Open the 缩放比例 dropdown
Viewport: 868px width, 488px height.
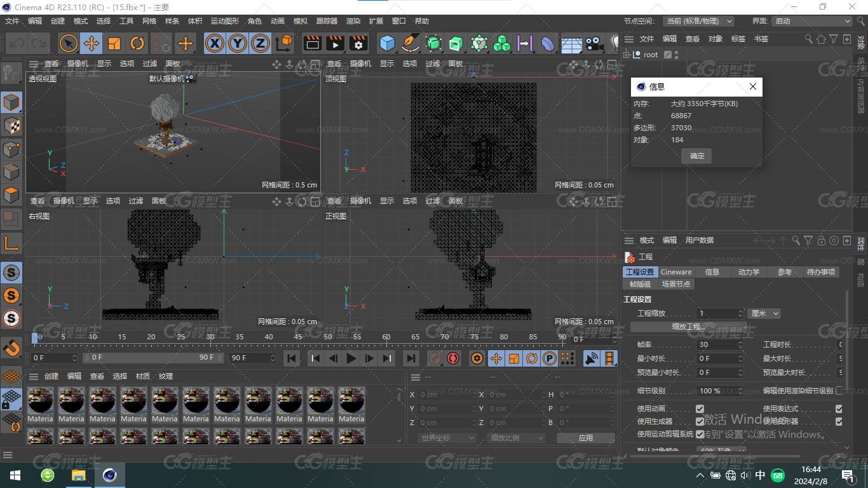517,438
